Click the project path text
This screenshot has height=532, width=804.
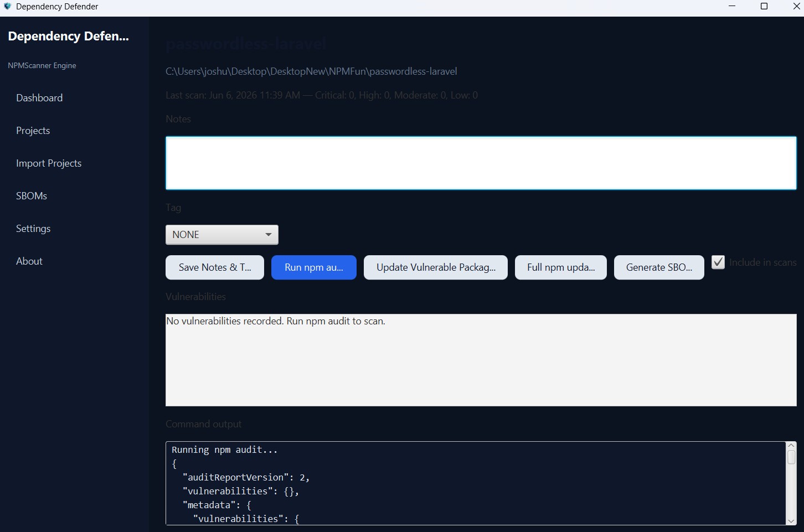(311, 71)
